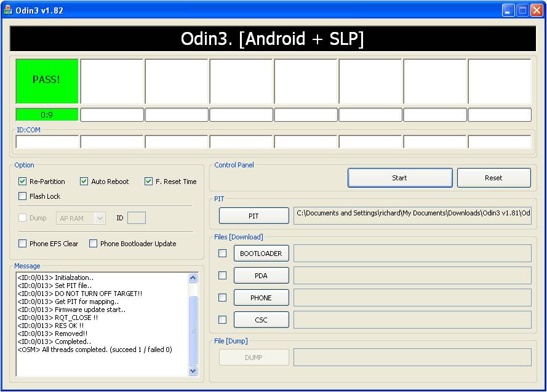Click the Odin3 app icon in title bar
Viewport: 547px width, 392px height.
[8, 10]
